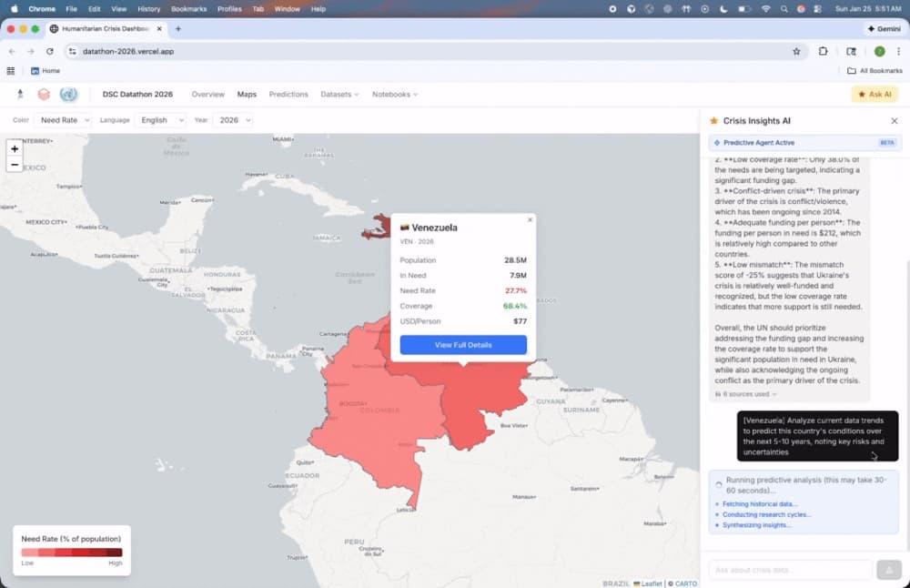The image size is (910, 588).
Task: Click the red cube logo icon
Action: [44, 94]
